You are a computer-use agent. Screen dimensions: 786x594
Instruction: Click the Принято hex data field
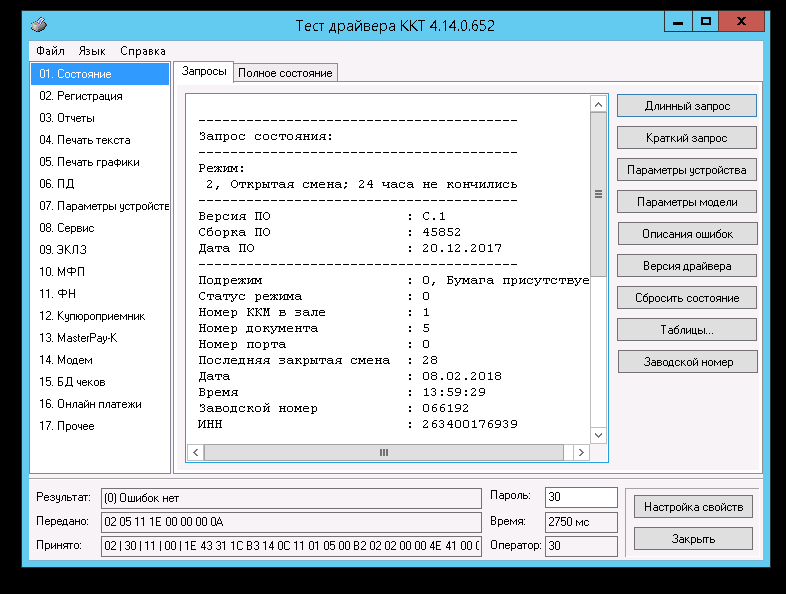(x=291, y=546)
